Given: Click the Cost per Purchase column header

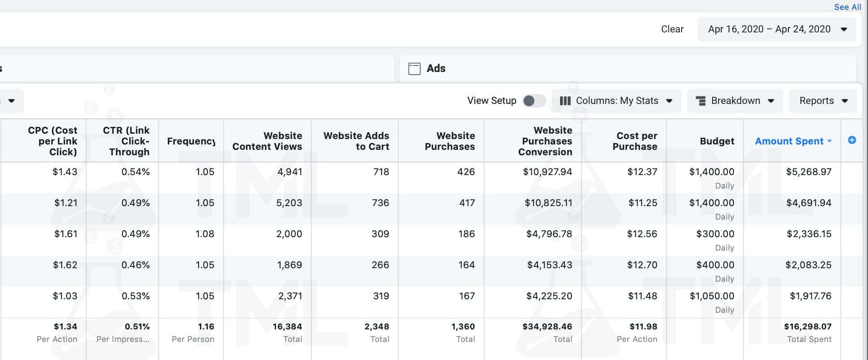Looking at the screenshot, I should click(x=634, y=141).
